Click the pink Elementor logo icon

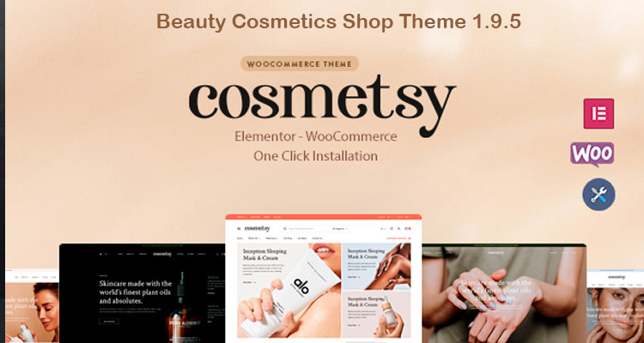pyautogui.click(x=598, y=114)
